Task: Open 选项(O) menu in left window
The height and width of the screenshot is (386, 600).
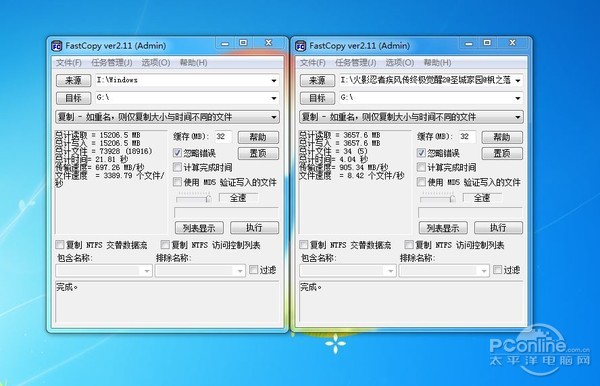Action: coord(156,62)
